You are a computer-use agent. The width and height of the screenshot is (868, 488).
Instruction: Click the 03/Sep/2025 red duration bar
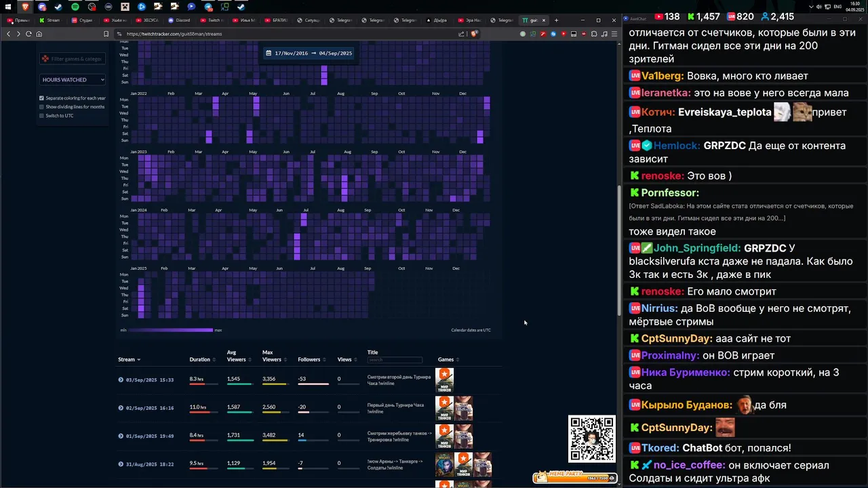pyautogui.click(x=197, y=384)
